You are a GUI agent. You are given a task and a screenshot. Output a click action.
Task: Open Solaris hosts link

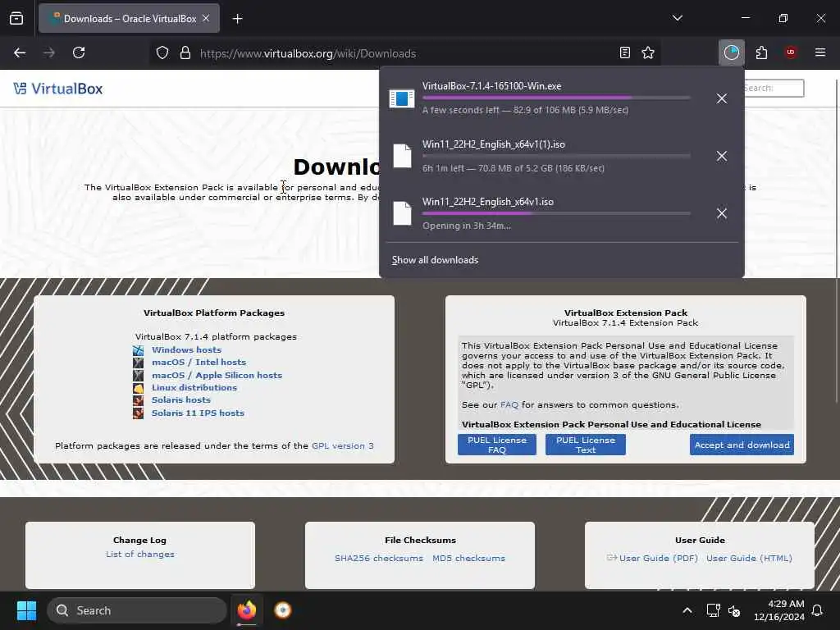[181, 399]
